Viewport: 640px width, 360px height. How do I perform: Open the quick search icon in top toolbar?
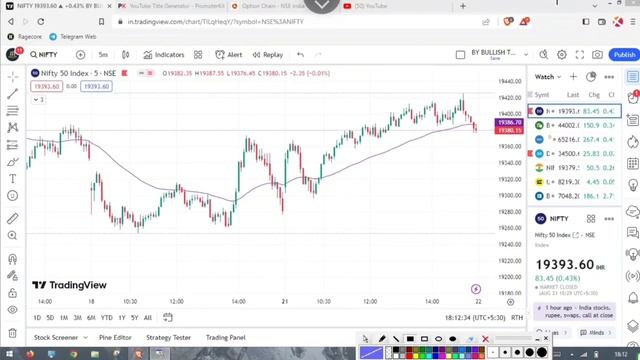(x=544, y=55)
